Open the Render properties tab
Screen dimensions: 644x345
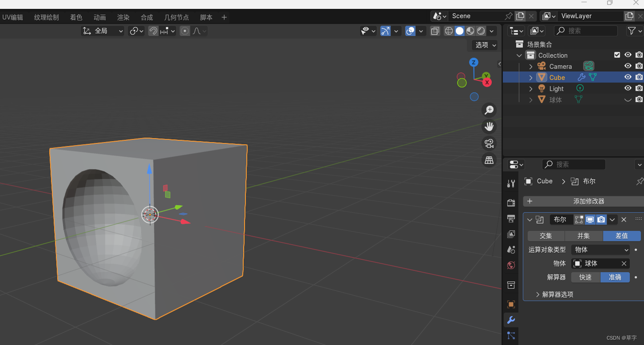[511, 203]
